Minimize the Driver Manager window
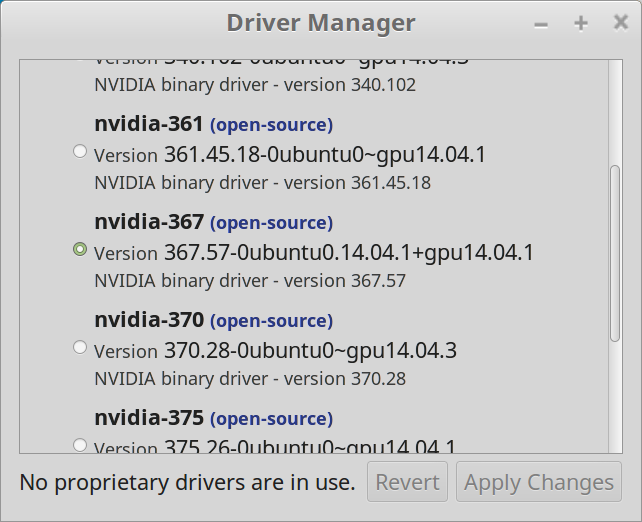Image resolution: width=642 pixels, height=522 pixels. (540, 23)
